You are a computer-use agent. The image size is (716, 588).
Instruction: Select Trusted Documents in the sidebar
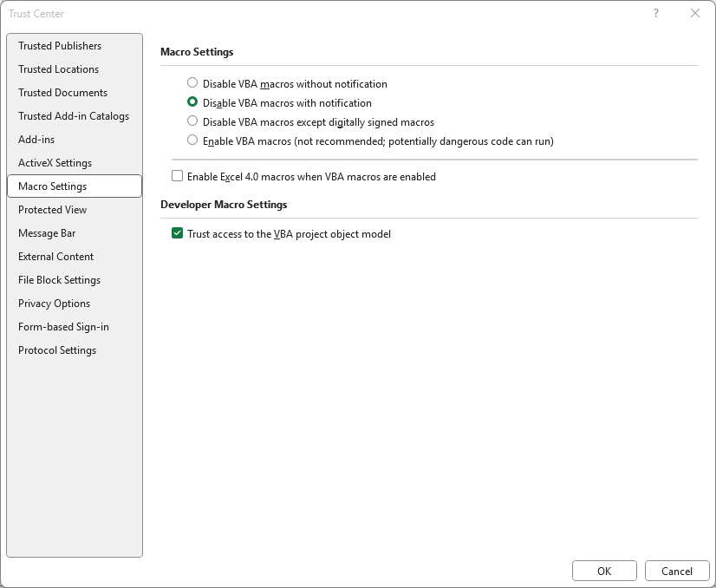click(x=62, y=93)
